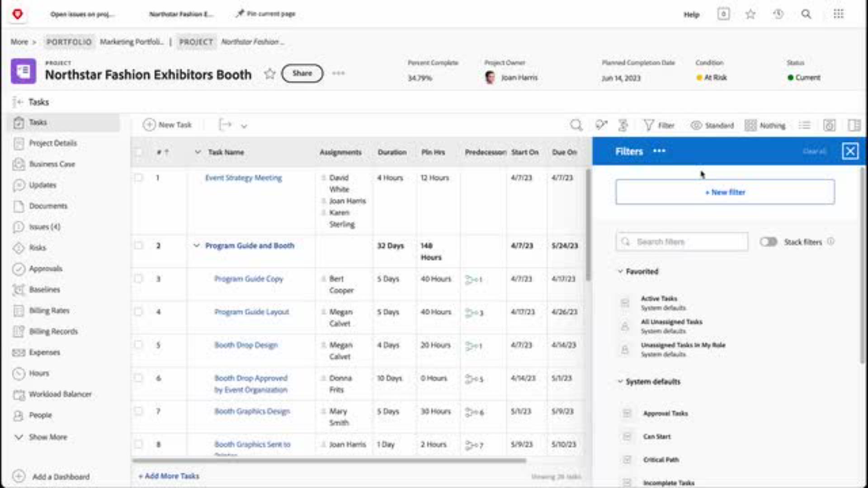Click the horizontal scrollbar under task list
This screenshot has width=868, height=488.
coord(329,460)
